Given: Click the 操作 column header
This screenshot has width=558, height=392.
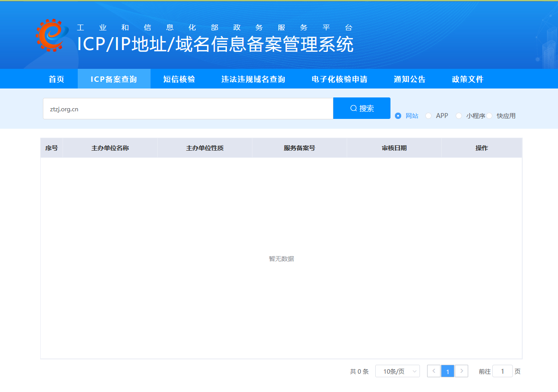Looking at the screenshot, I should pos(482,148).
